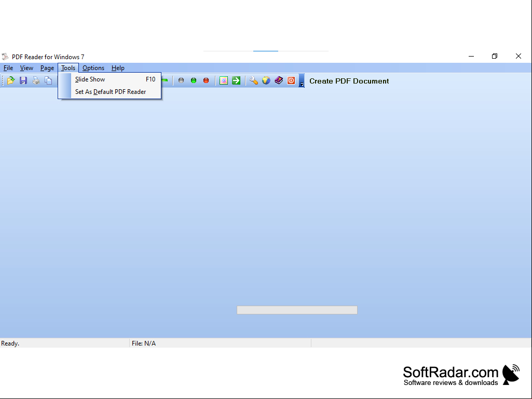Image resolution: width=532 pixels, height=399 pixels.
Task: Click Create PDF Document link
Action: pos(349,81)
